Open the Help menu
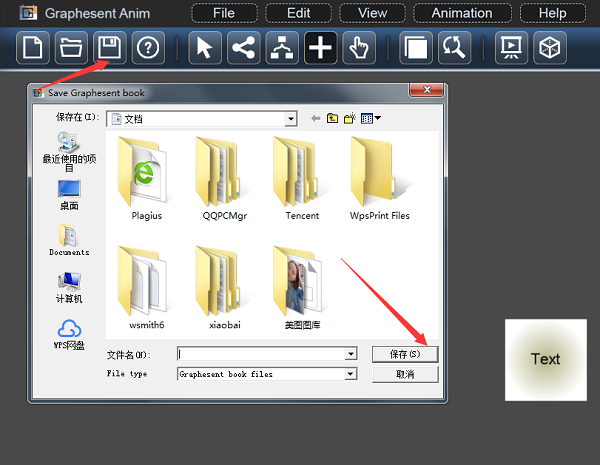Viewport: 600px width, 465px height. (553, 13)
